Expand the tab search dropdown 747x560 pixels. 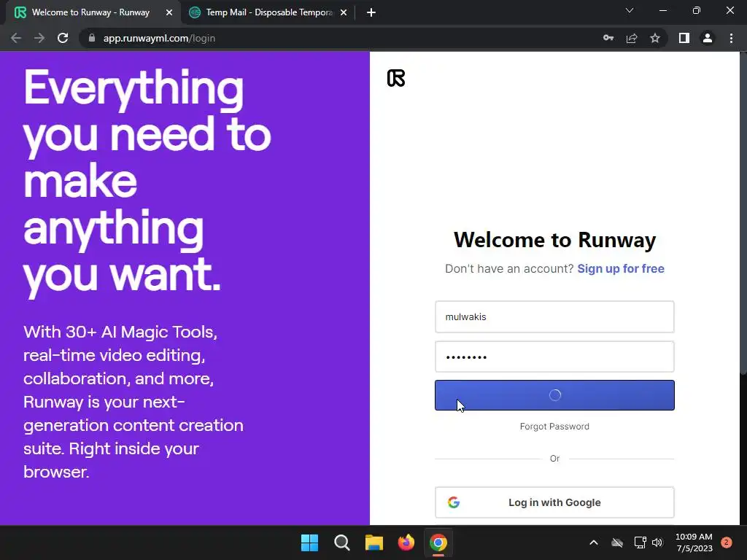[x=630, y=10]
